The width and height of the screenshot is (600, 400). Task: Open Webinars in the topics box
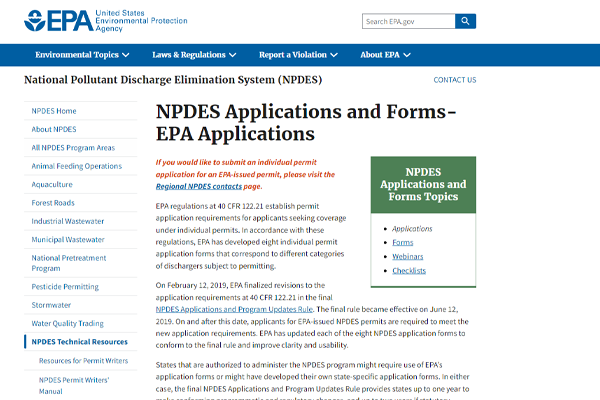tap(408, 257)
